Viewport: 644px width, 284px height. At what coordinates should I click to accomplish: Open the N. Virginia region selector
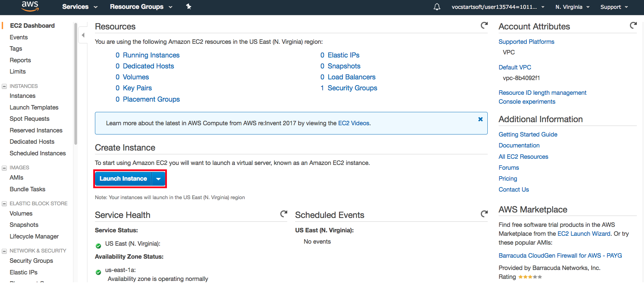[572, 7]
